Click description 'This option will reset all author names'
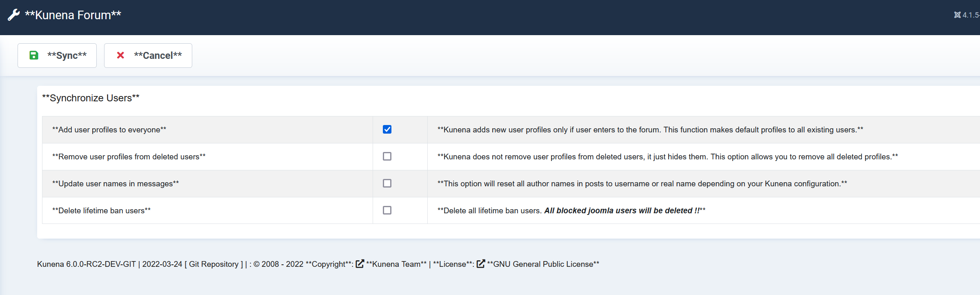The image size is (980, 295). (x=642, y=184)
